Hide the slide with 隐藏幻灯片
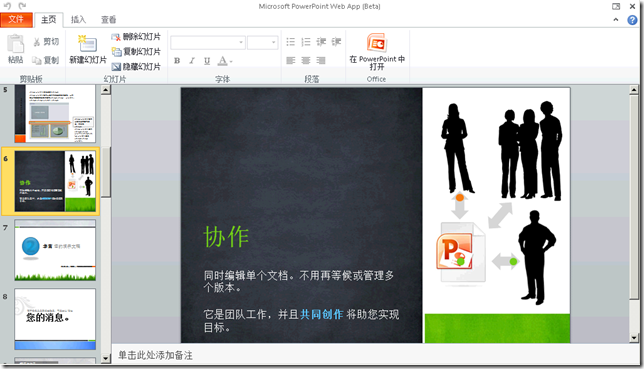 [x=136, y=67]
